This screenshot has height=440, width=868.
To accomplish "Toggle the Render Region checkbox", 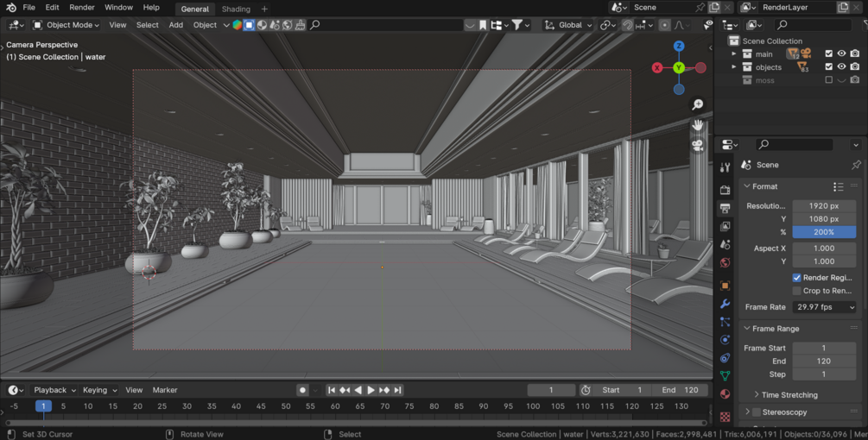I will pyautogui.click(x=796, y=278).
